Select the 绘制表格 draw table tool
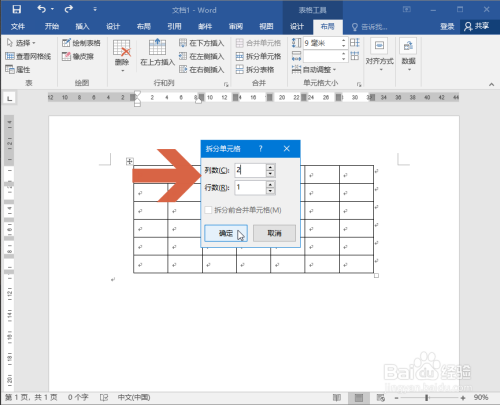500x405 pixels. click(x=81, y=43)
